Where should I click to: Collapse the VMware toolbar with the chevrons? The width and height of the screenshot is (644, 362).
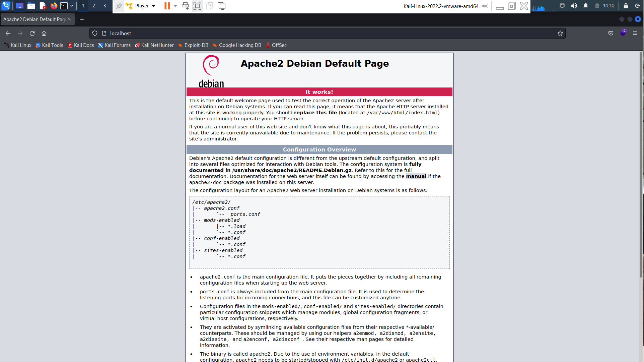485,6
